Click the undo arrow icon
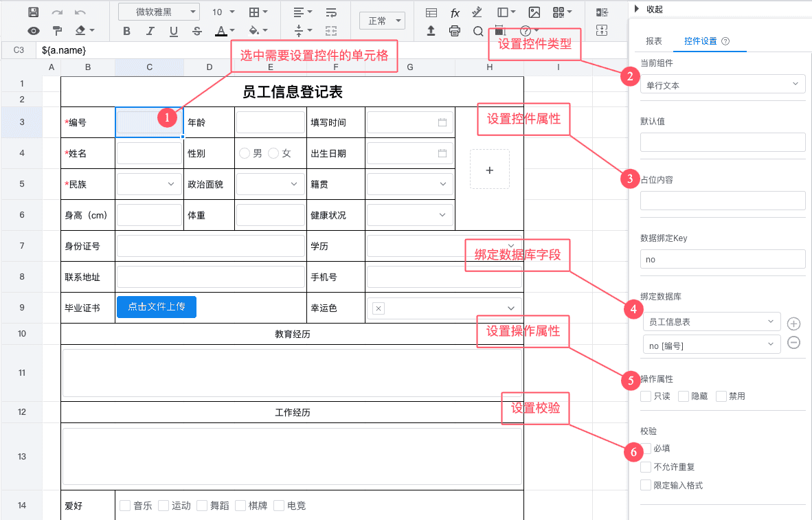The image size is (812, 520). (80, 12)
